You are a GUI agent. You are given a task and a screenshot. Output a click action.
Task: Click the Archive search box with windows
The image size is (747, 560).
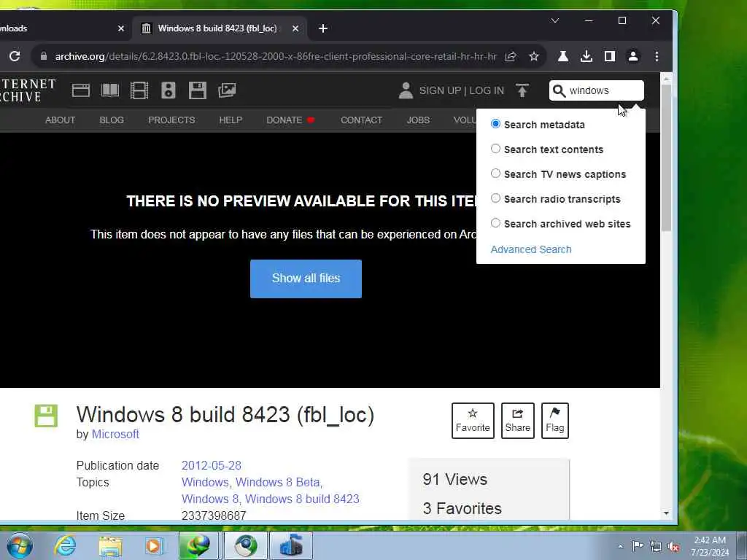coord(597,90)
